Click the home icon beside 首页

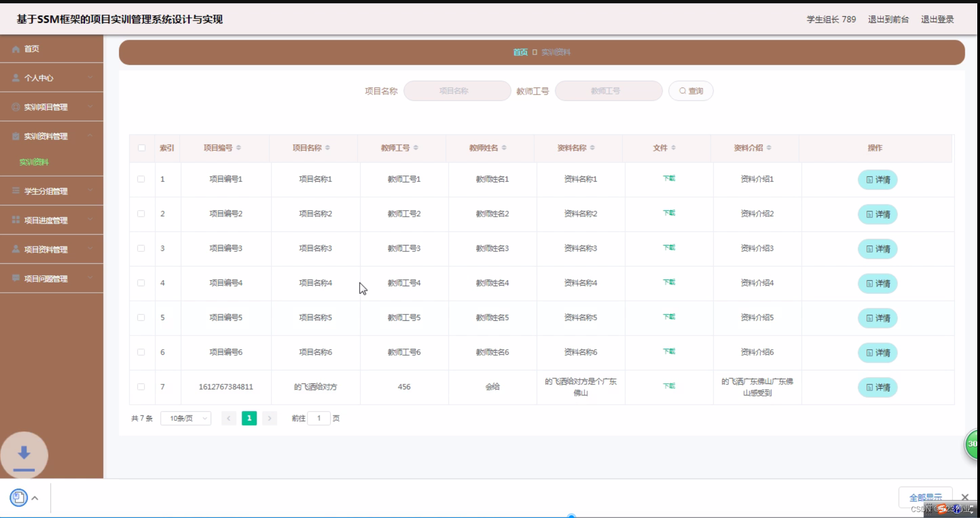click(x=15, y=49)
